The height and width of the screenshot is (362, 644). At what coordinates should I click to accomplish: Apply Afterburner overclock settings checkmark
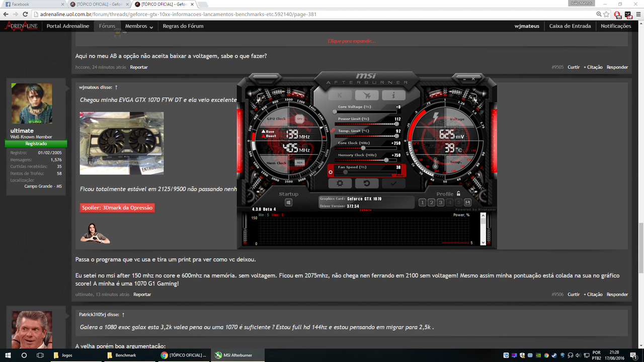393,184
